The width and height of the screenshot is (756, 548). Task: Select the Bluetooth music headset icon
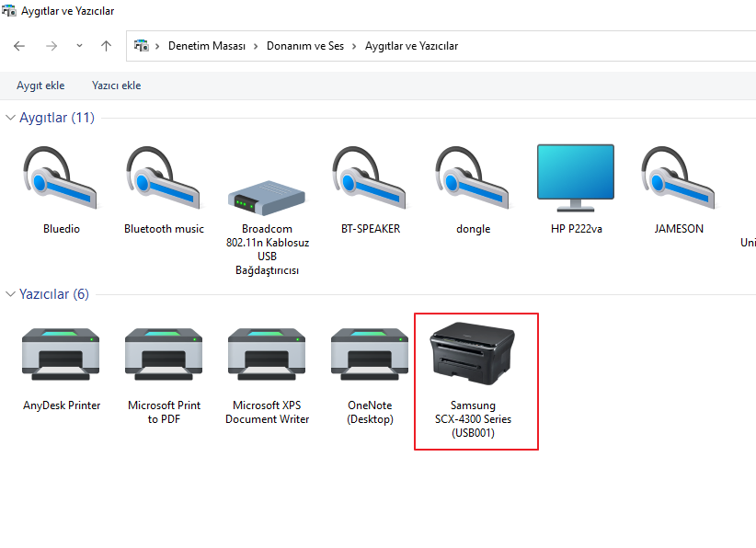tap(164, 179)
